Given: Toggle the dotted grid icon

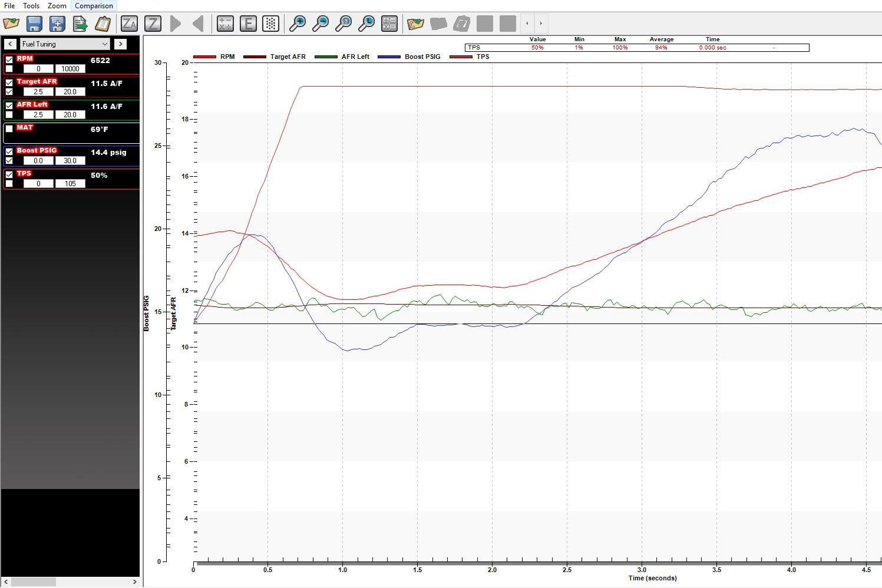Looking at the screenshot, I should [x=270, y=24].
